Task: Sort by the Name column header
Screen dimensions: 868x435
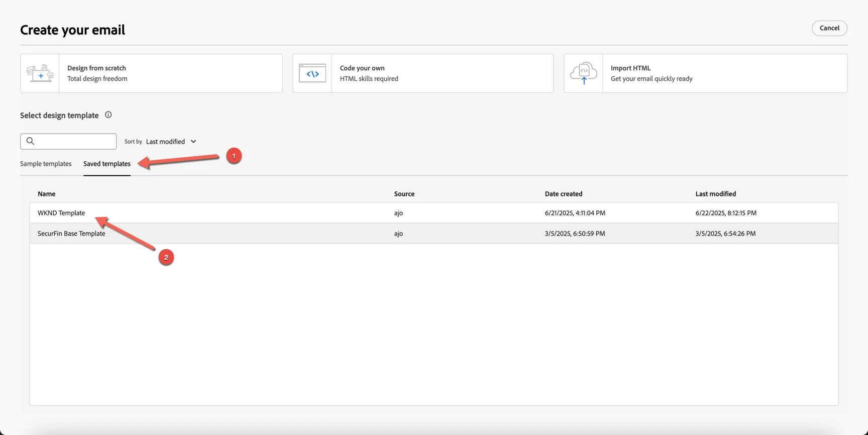Action: (47, 194)
